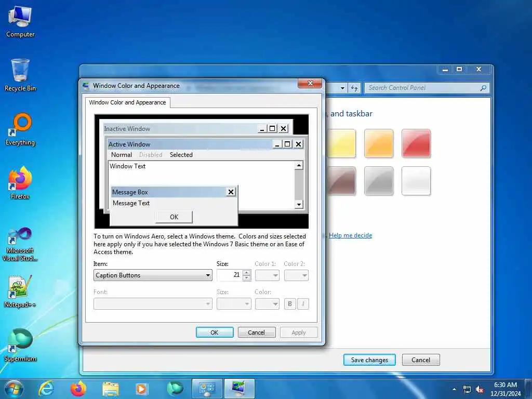The width and height of the screenshot is (532, 399).
Task: Open Windows Media Player taskbar icon
Action: click(142, 389)
